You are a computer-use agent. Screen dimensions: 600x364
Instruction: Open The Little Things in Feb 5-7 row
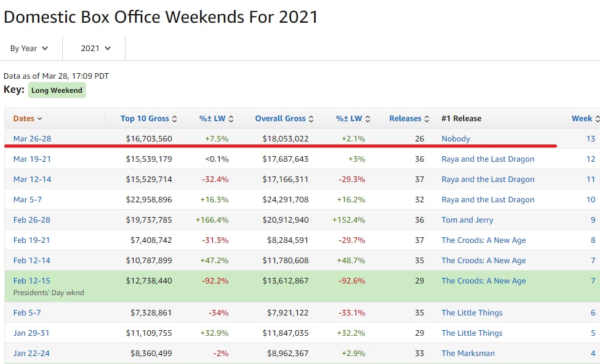click(472, 313)
